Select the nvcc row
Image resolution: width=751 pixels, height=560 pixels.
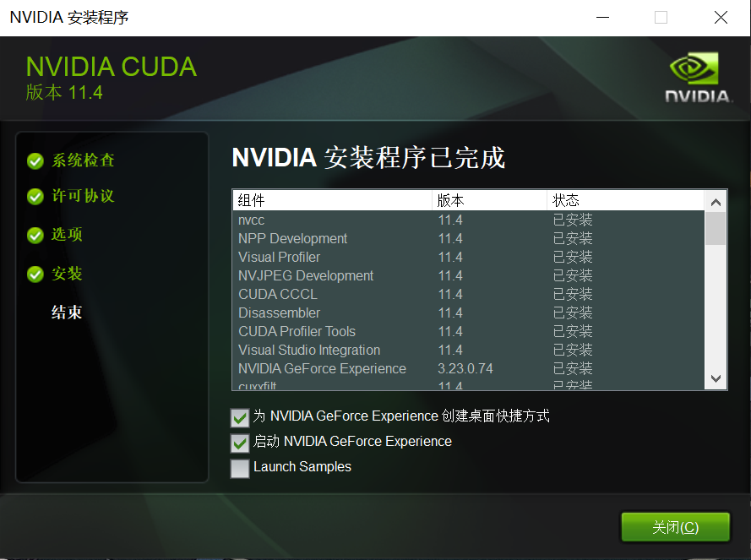coord(469,220)
